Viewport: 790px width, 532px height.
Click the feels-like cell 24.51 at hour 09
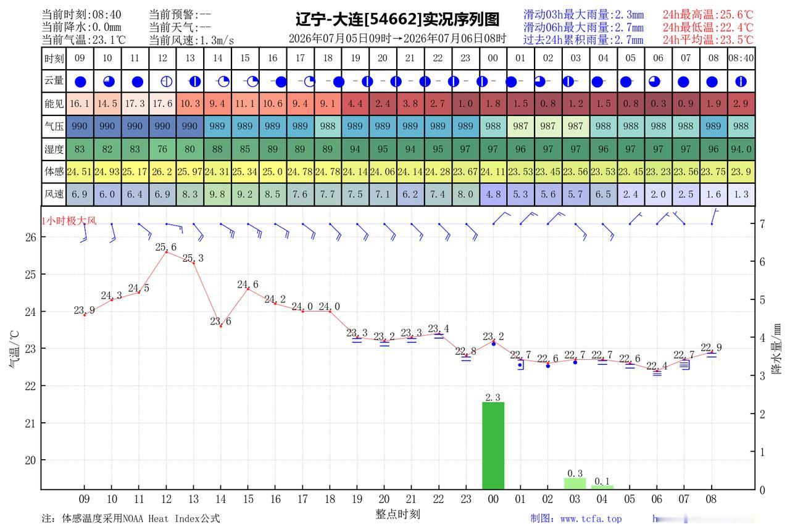pos(80,172)
